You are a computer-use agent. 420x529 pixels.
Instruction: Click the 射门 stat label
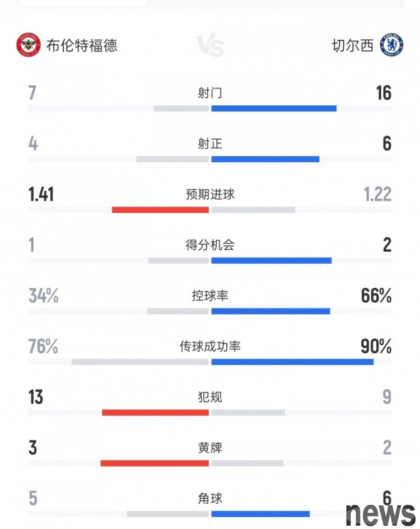pyautogui.click(x=210, y=93)
